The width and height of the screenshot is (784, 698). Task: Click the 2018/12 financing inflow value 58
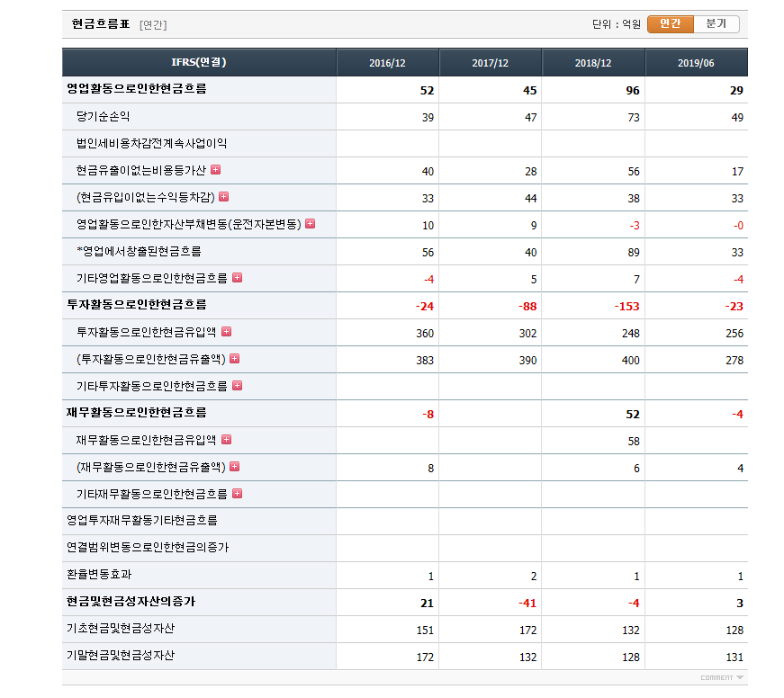click(634, 441)
